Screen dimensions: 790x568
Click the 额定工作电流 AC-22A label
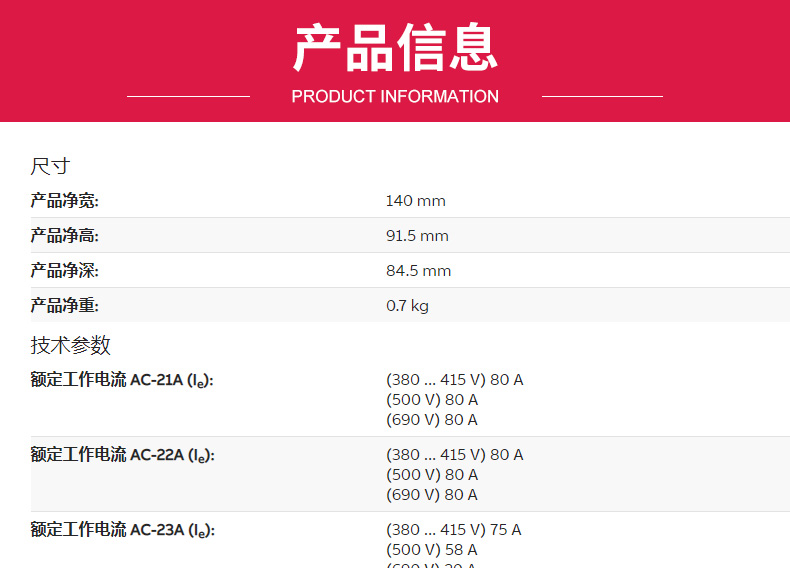coord(122,455)
